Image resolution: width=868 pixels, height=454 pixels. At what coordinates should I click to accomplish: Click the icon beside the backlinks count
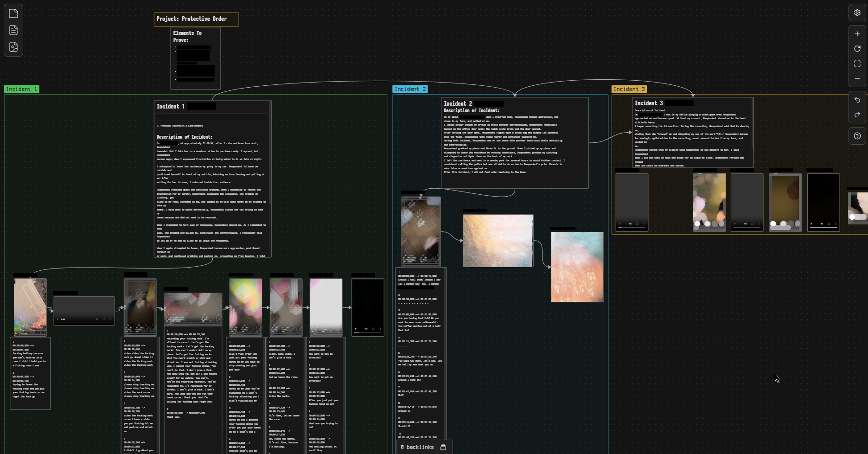(443, 447)
